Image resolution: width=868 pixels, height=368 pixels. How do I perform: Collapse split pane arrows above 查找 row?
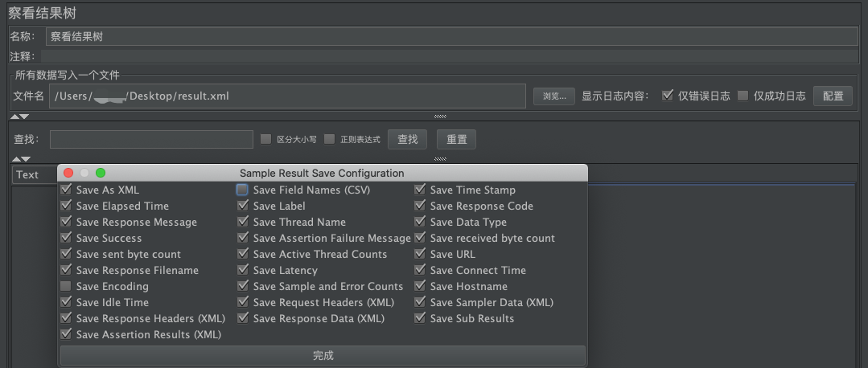pyautogui.click(x=19, y=117)
